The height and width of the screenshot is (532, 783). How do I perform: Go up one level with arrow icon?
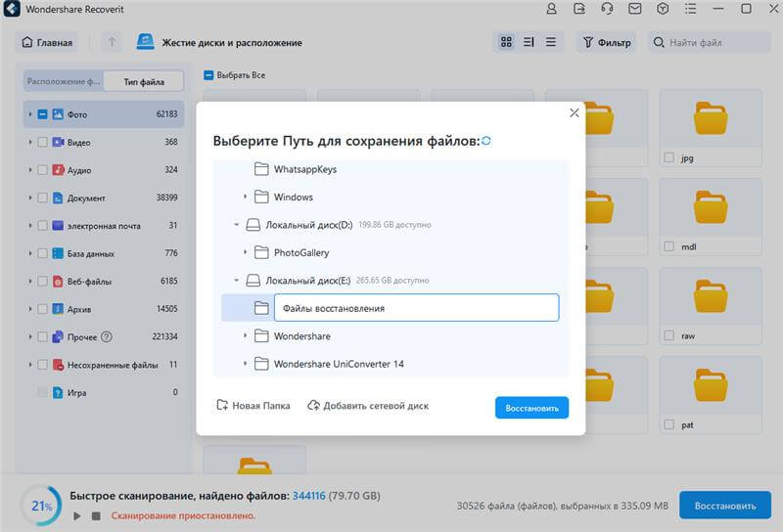(112, 42)
